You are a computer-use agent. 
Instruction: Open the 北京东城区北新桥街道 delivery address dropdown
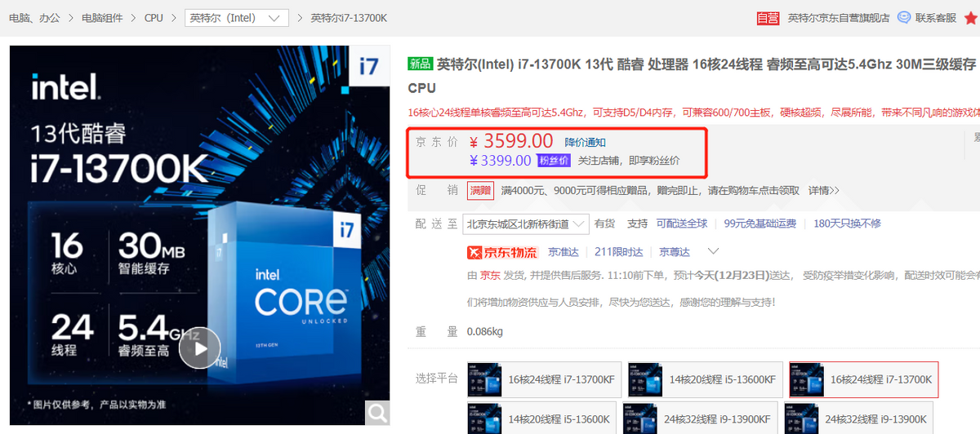click(x=527, y=224)
